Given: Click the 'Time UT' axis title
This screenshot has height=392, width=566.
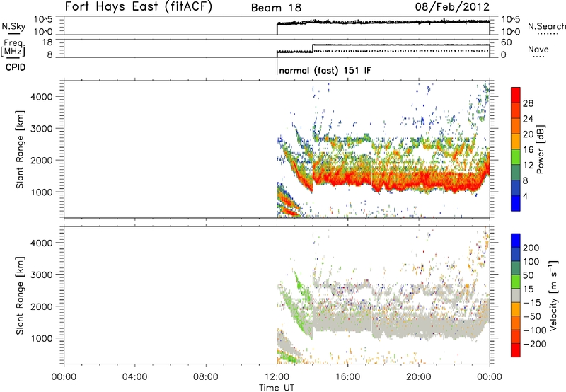Looking at the screenshot, I should [277, 388].
